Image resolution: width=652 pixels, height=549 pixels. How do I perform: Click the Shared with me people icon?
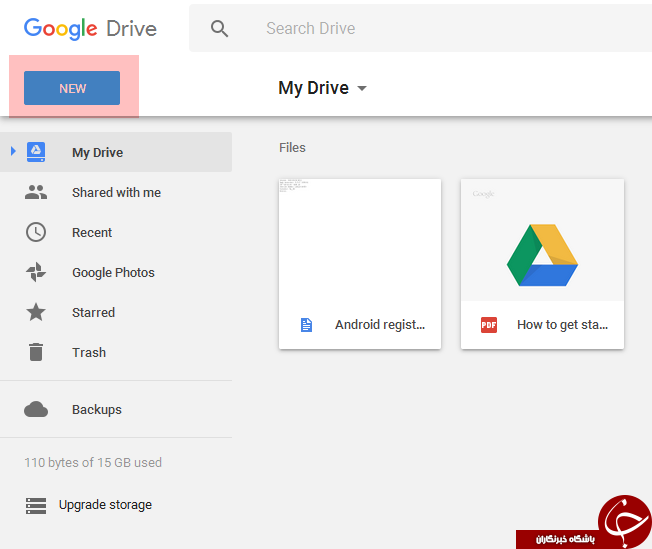tap(36, 192)
